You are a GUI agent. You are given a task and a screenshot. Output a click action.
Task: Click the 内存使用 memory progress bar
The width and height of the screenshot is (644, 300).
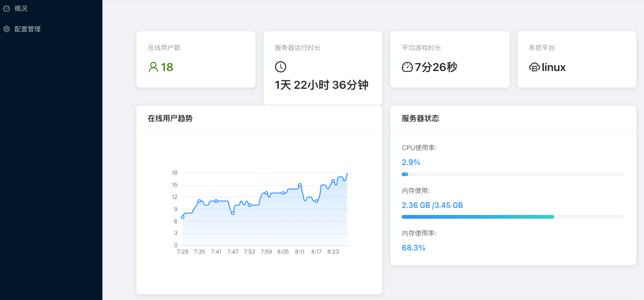(x=513, y=217)
